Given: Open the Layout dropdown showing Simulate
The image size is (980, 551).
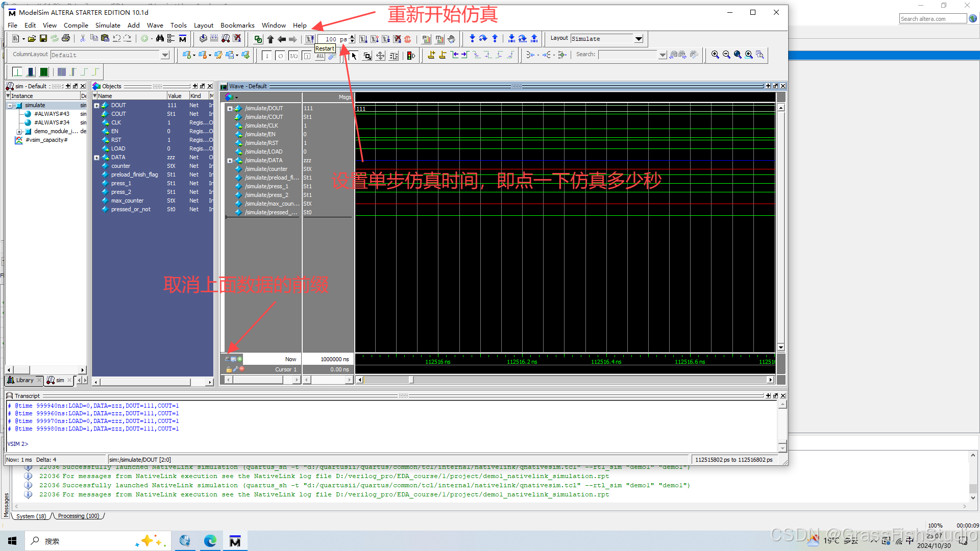Looking at the screenshot, I should click(639, 38).
